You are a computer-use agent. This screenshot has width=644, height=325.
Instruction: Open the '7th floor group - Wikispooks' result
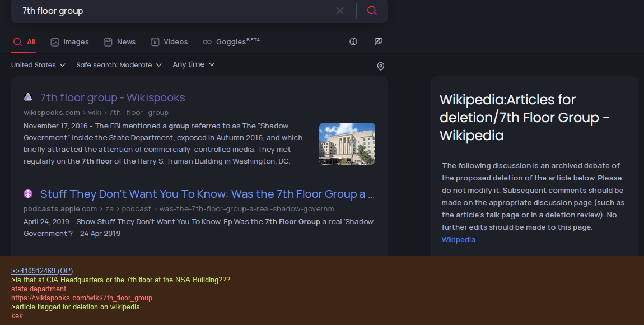tap(113, 98)
